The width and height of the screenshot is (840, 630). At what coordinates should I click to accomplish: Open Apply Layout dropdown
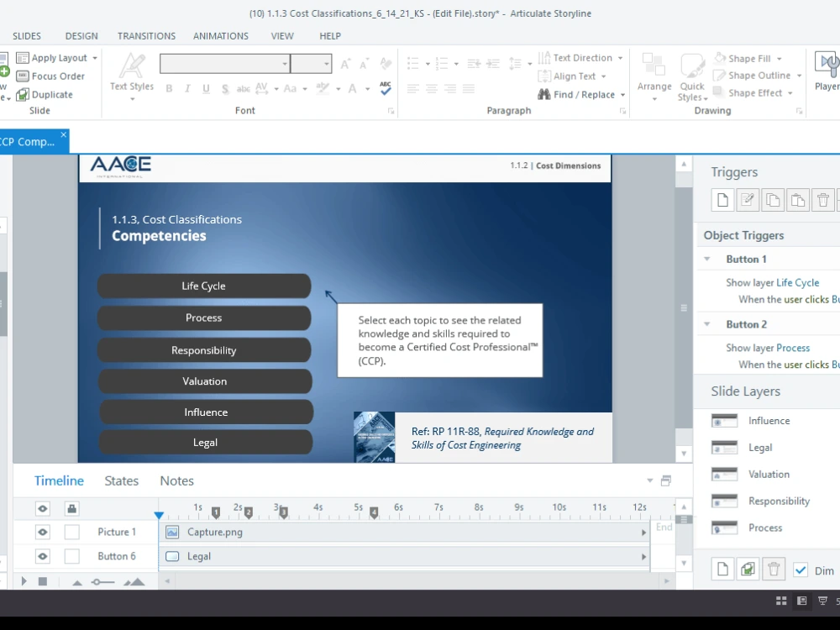(95, 58)
